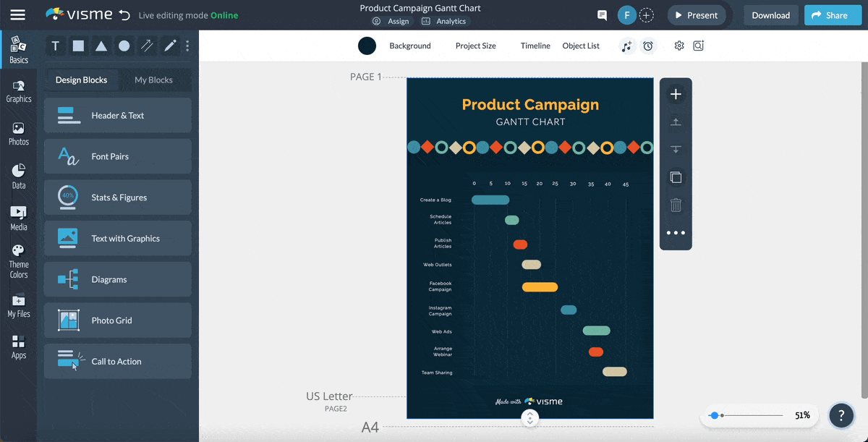The width and height of the screenshot is (868, 442).
Task: Open the Data panel in the sidebar
Action: click(x=19, y=174)
